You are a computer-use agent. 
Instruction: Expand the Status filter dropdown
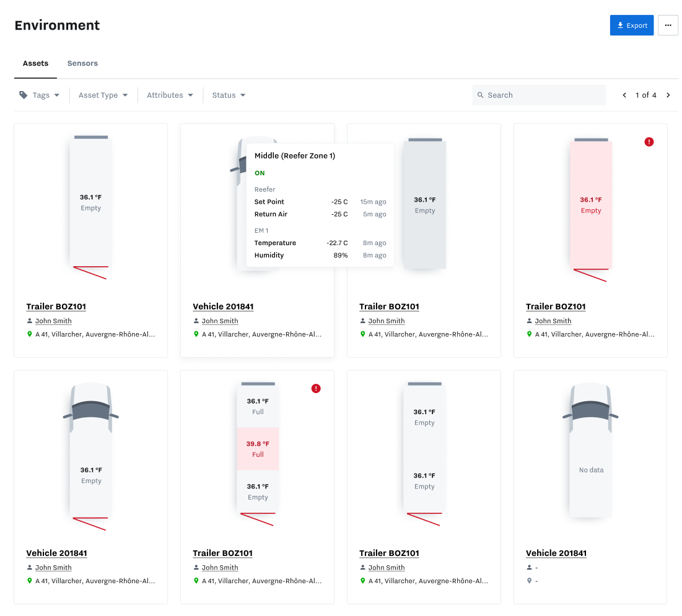228,95
